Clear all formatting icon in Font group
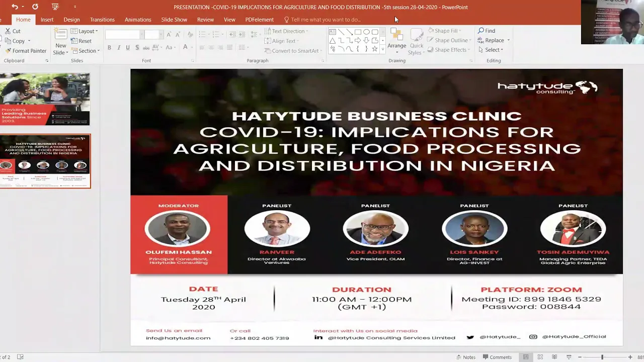 click(190, 34)
